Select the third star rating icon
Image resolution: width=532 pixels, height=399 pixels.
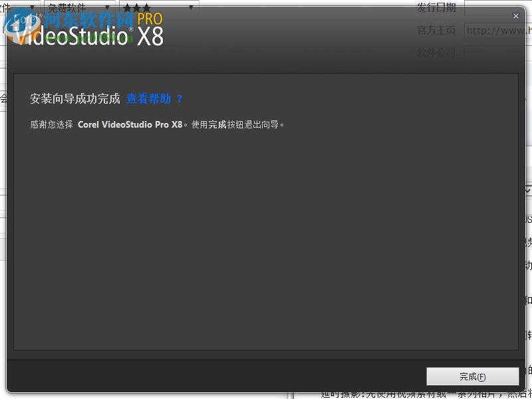tap(148, 7)
